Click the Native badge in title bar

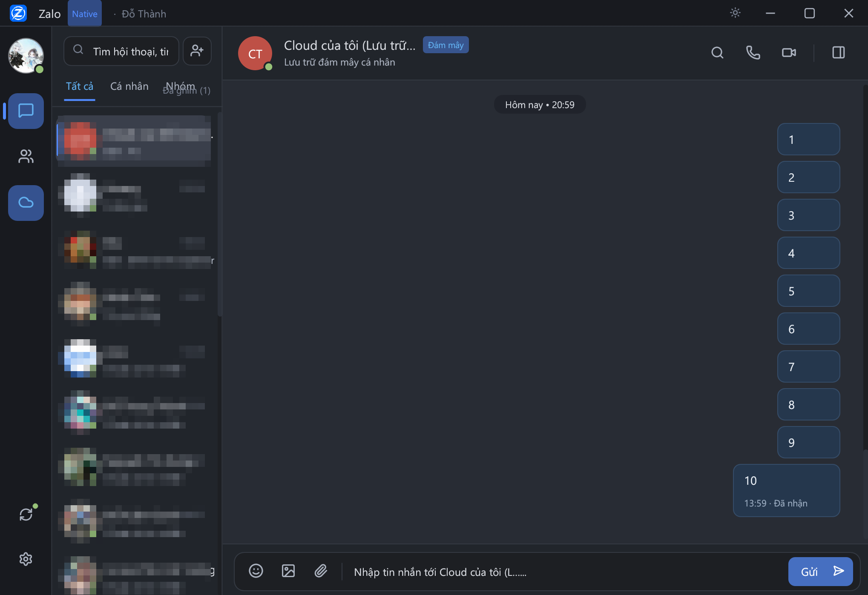click(84, 14)
